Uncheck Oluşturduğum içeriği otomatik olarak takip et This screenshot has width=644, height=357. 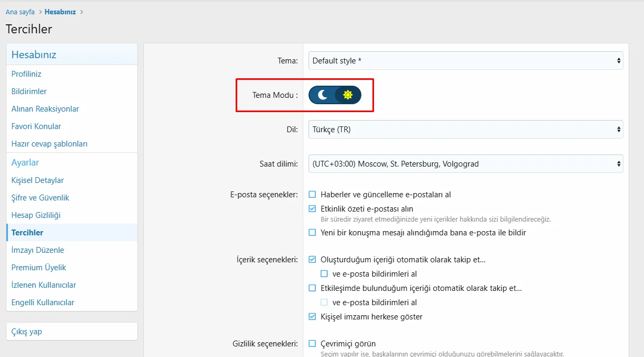point(312,260)
